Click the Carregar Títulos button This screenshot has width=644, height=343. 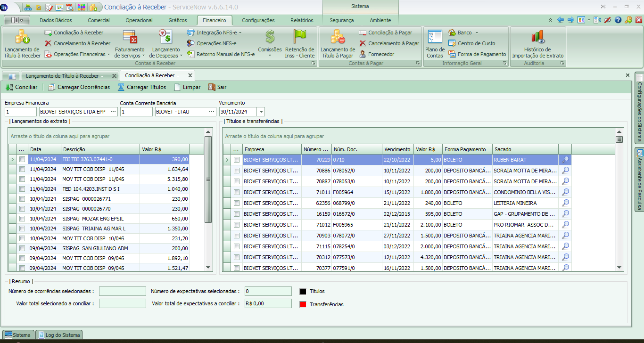142,87
